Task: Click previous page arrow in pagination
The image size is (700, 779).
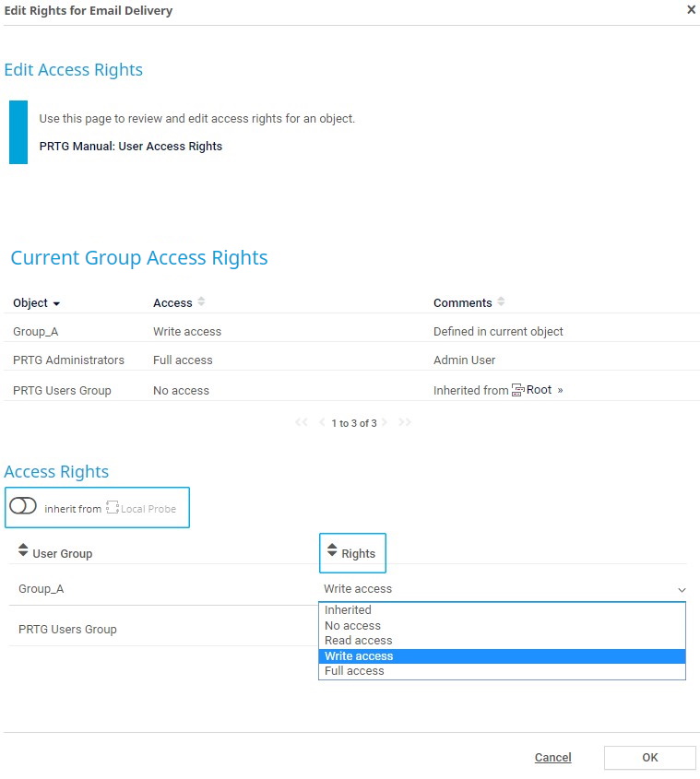Action: 322,422
